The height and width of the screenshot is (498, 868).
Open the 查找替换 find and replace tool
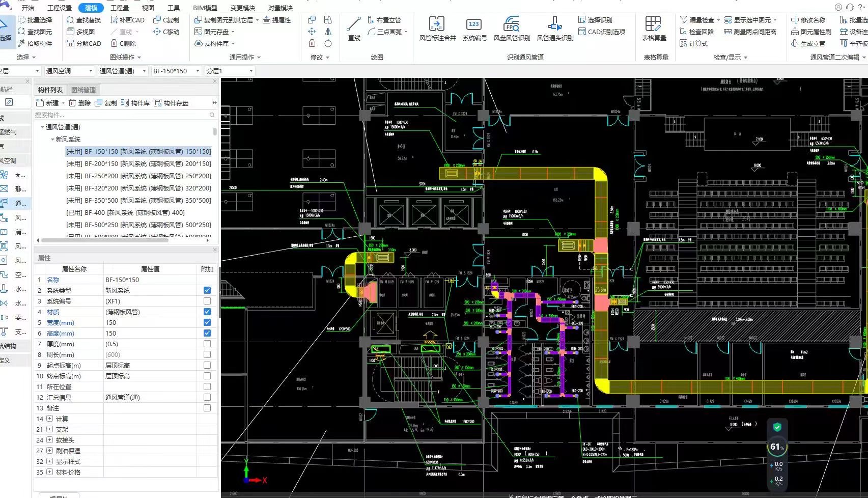pos(84,20)
